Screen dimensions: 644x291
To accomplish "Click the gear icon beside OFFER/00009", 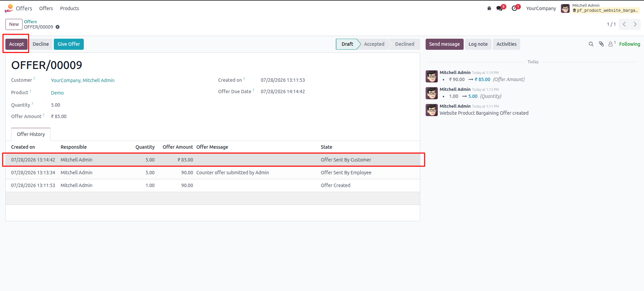I will (58, 27).
